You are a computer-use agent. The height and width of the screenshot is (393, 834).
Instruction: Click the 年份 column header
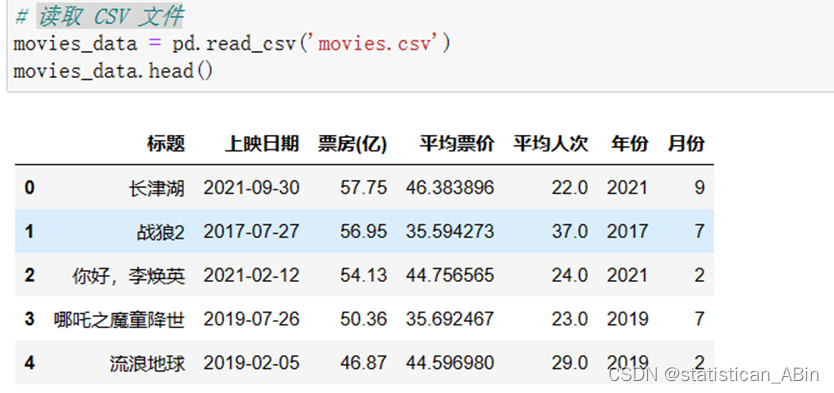[x=630, y=144]
